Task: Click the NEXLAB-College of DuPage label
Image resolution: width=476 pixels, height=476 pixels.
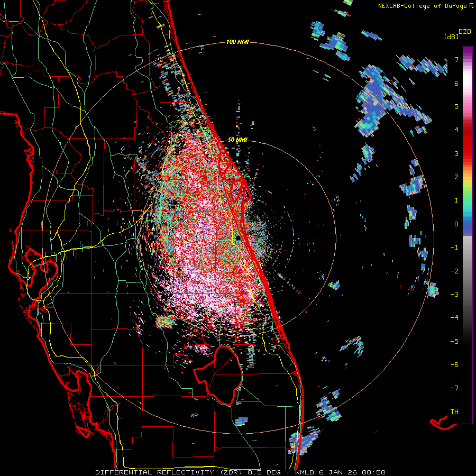Action: [425, 6]
